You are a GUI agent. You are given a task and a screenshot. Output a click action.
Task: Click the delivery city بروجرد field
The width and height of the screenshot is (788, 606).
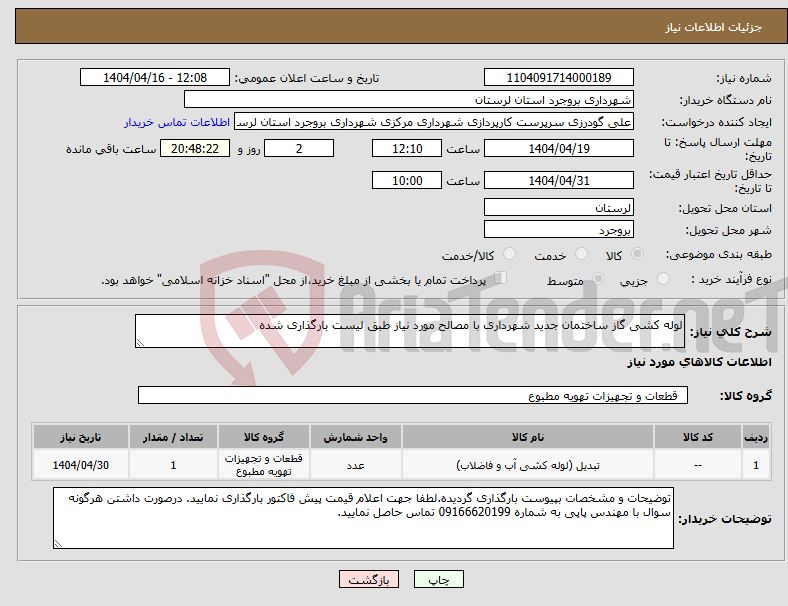click(558, 229)
